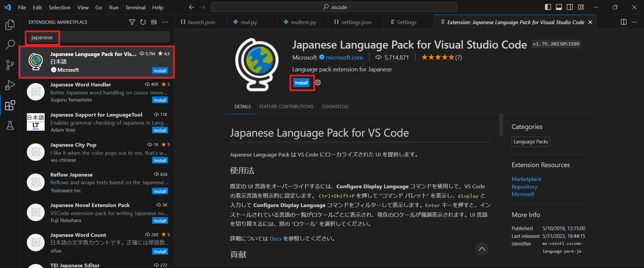Viewport: 644px width, 268px height.
Task: Select the DETAILS tab
Action: tap(243, 107)
